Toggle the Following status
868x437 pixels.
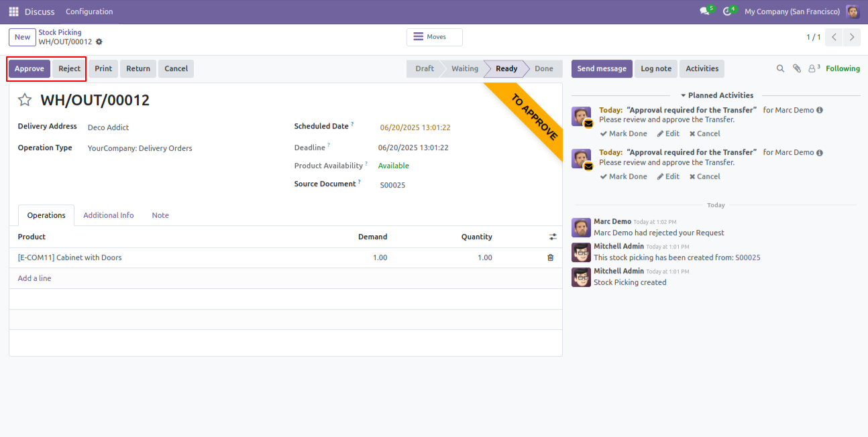click(843, 68)
